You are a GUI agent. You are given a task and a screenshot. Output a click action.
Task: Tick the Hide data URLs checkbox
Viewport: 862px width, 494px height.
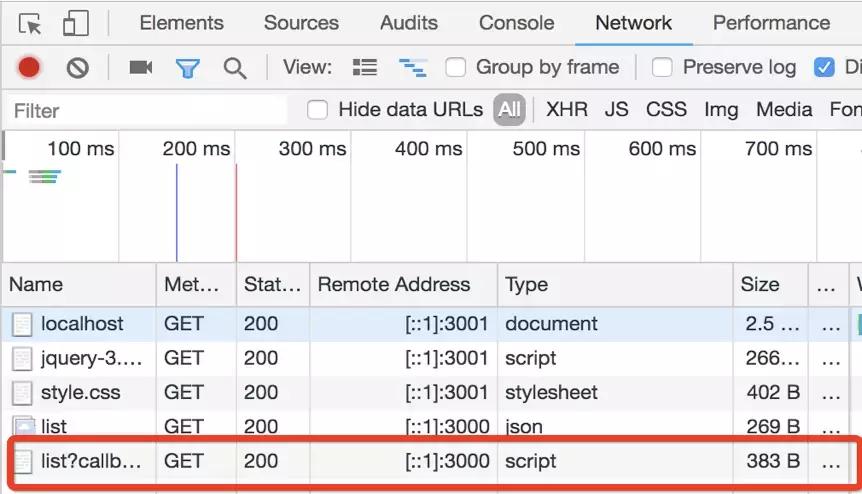coord(318,110)
